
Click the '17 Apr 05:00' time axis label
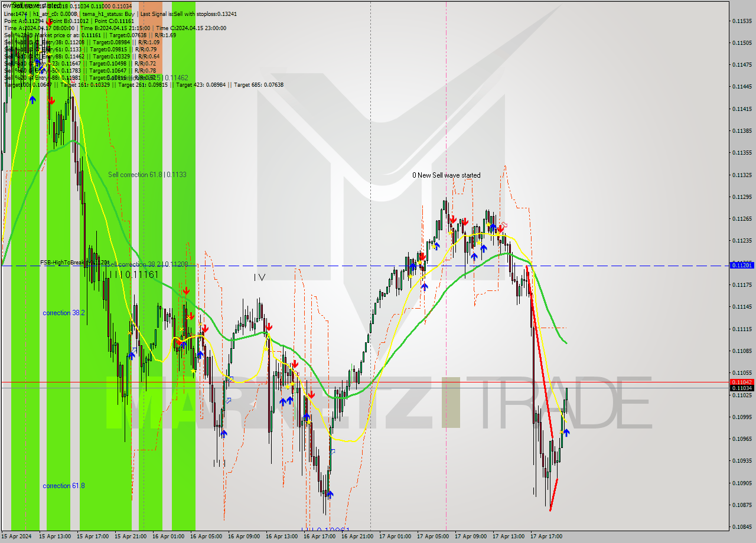point(433,537)
